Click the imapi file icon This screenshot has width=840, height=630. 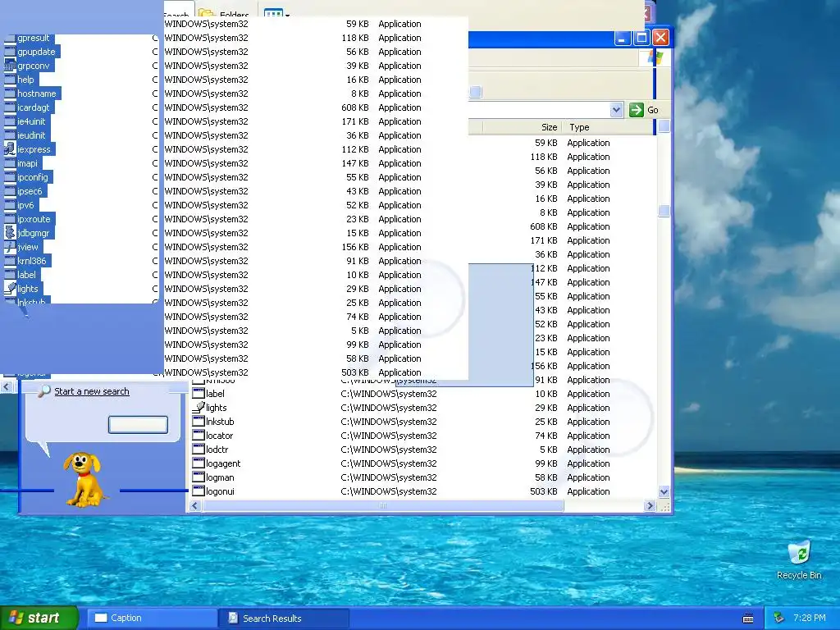coord(10,163)
